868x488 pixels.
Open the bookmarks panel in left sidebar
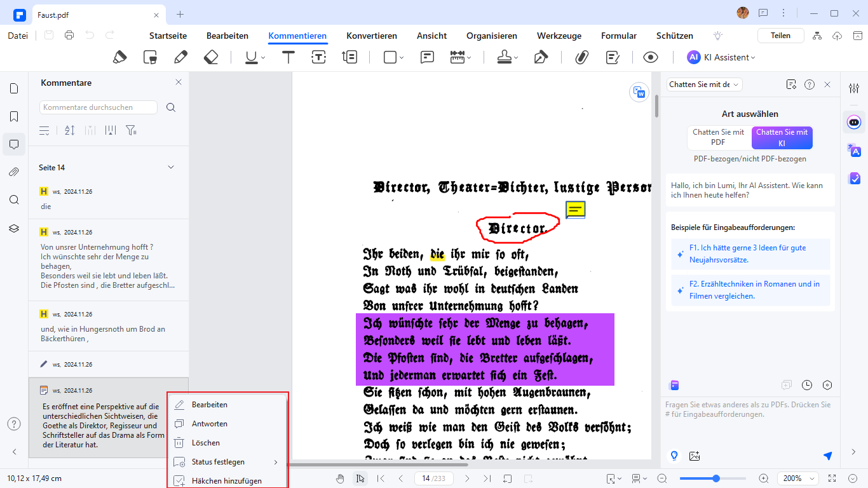tap(14, 116)
